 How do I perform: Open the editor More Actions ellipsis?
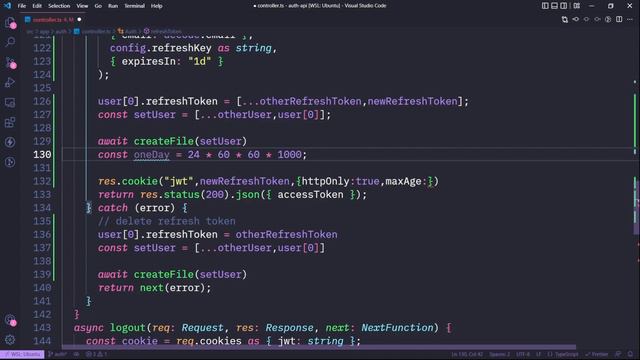630,19
